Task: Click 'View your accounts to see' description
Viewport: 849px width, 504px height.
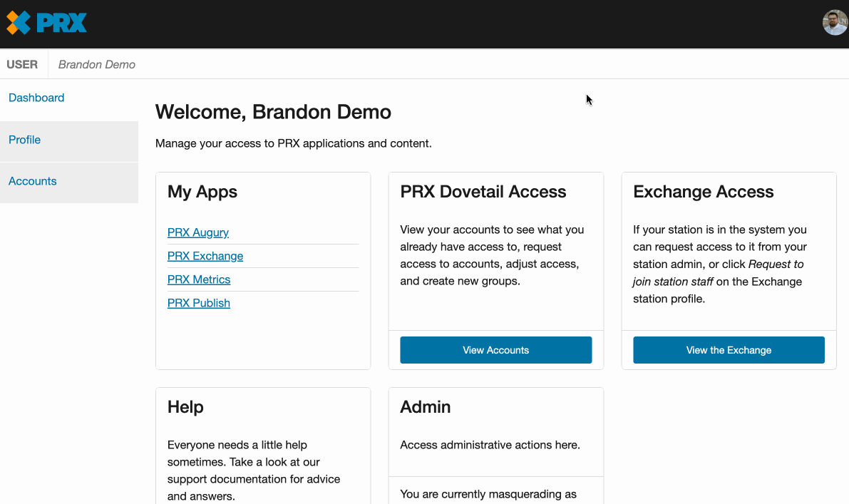Action: point(492,255)
